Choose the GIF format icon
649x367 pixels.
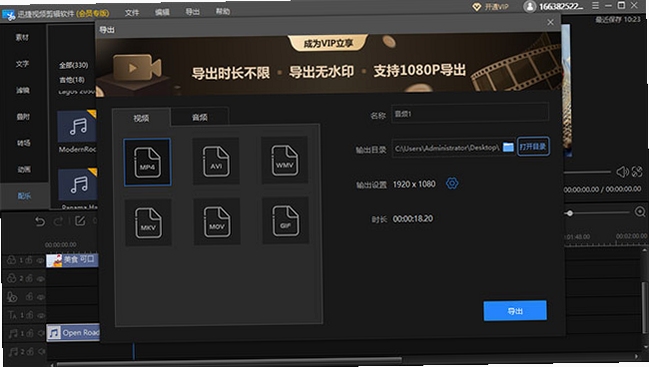click(x=285, y=221)
